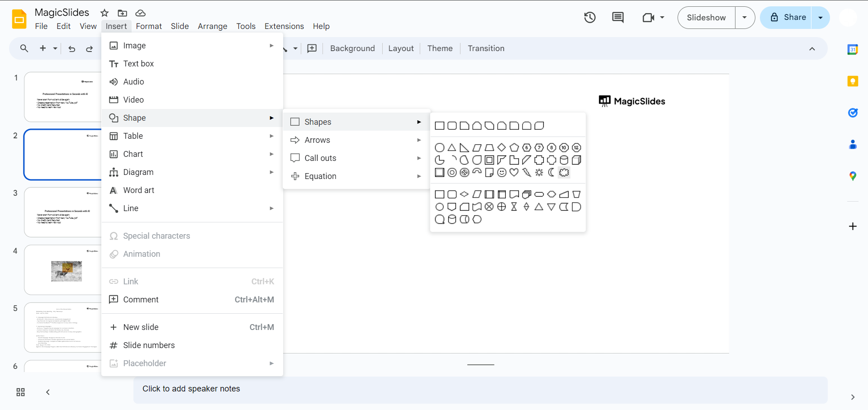The image size is (868, 410).
Task: Pick the double-square frame shape
Action: 489,160
